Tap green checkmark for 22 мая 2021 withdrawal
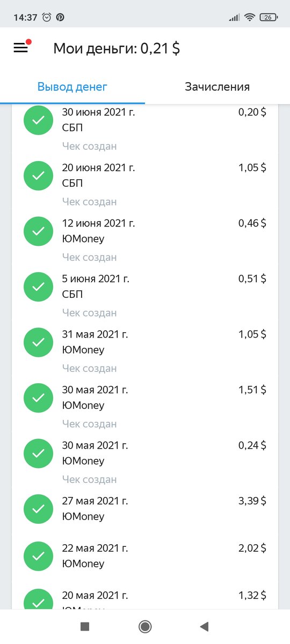This screenshot has width=290, height=644. [x=38, y=556]
